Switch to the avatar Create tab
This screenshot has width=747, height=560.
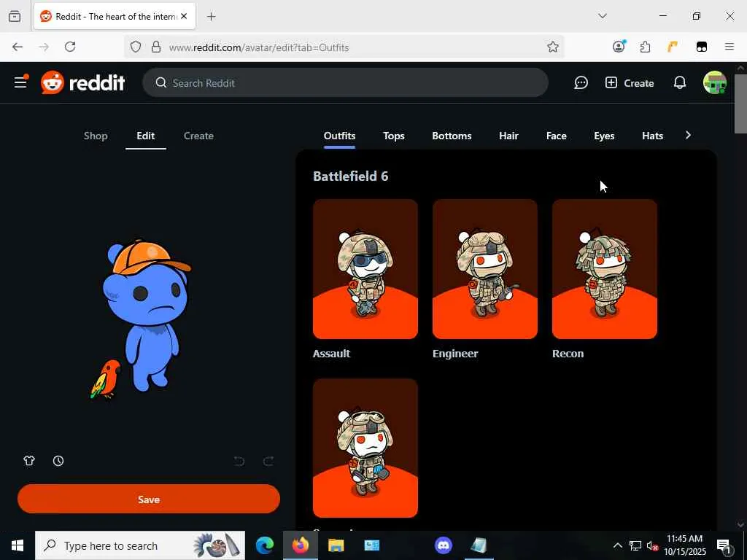(x=198, y=136)
